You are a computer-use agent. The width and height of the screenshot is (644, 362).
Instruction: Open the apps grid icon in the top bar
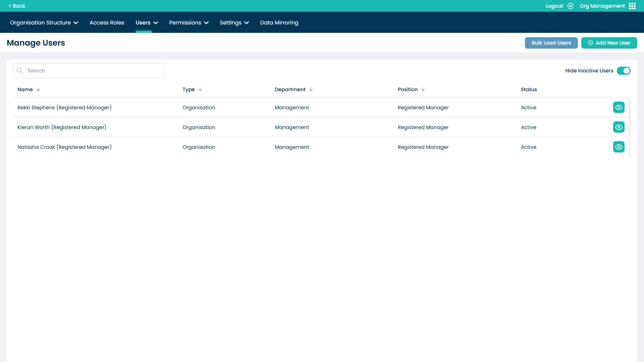pyautogui.click(x=632, y=6)
